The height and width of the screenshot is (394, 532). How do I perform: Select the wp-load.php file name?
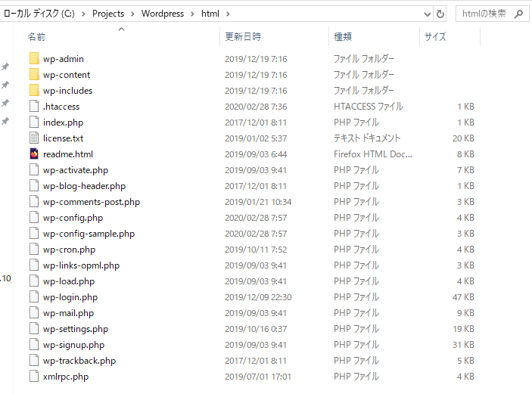[x=69, y=281]
